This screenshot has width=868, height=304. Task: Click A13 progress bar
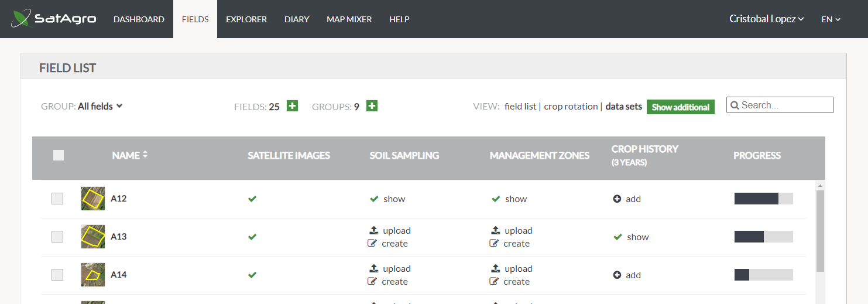[x=764, y=237]
